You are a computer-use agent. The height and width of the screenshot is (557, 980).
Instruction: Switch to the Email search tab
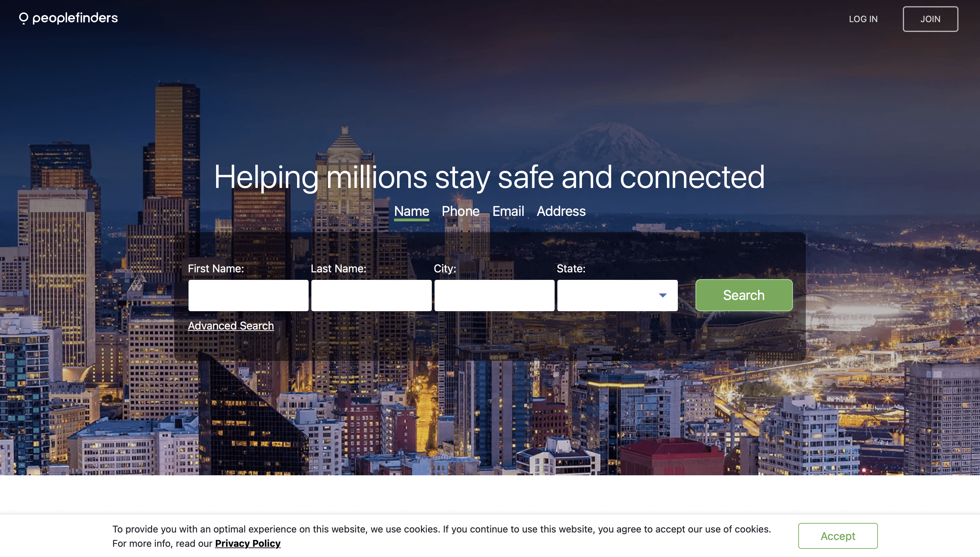click(508, 211)
